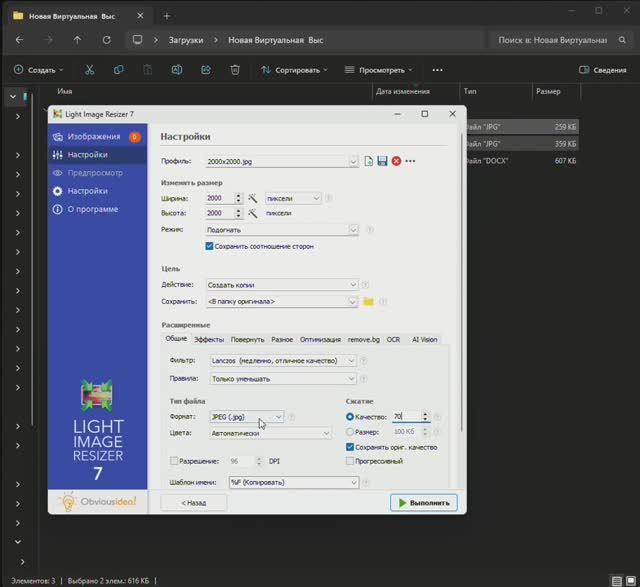Open the Colors dropdown Automatic
This screenshot has height=587, width=640.
tap(271, 433)
